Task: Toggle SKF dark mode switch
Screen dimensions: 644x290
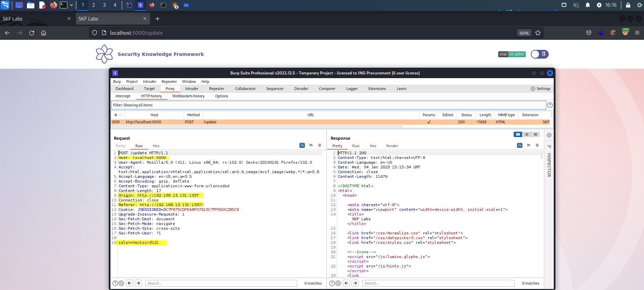Action: coord(540,54)
